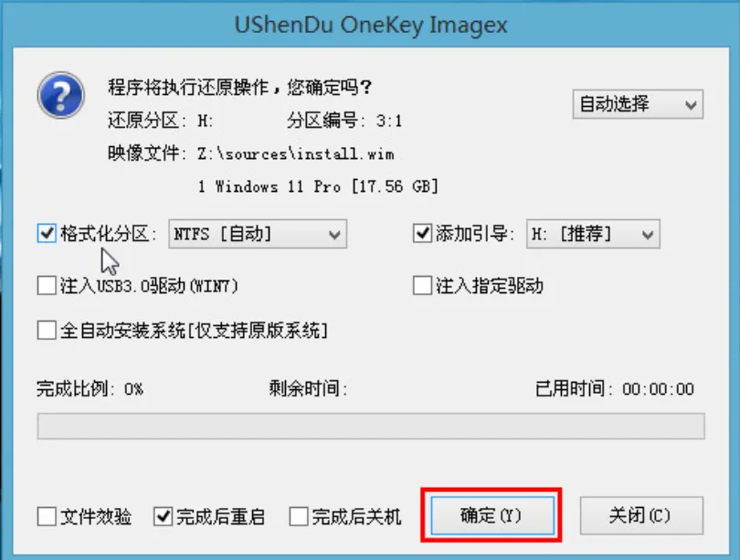Click the UShenDu OneKey Imagex title bar
The height and width of the screenshot is (560, 740).
(371, 25)
